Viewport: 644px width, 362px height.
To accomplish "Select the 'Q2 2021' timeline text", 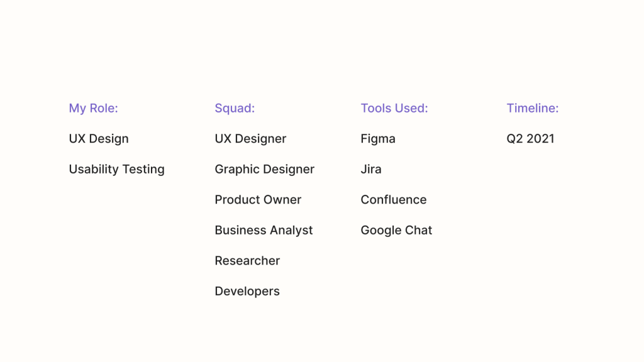I will tap(530, 139).
